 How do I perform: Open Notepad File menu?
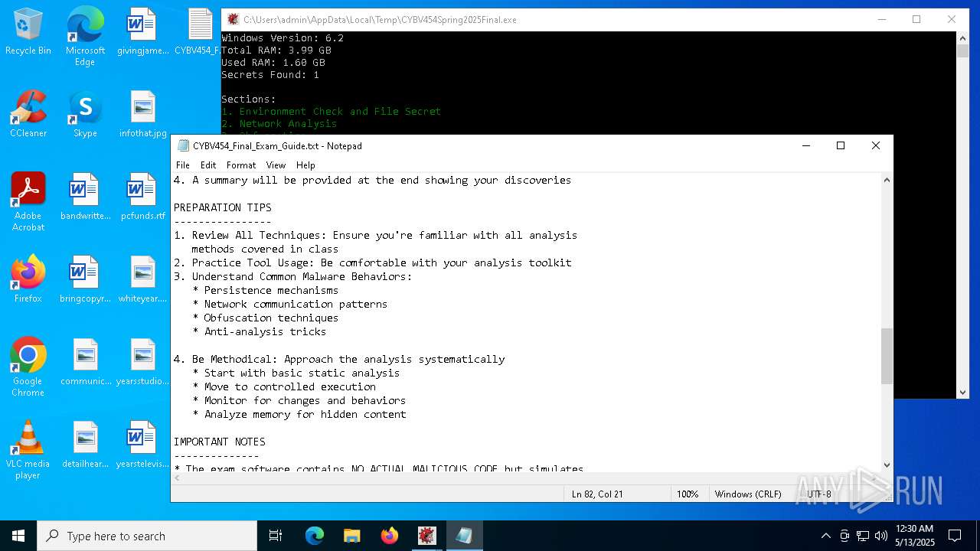click(x=183, y=165)
